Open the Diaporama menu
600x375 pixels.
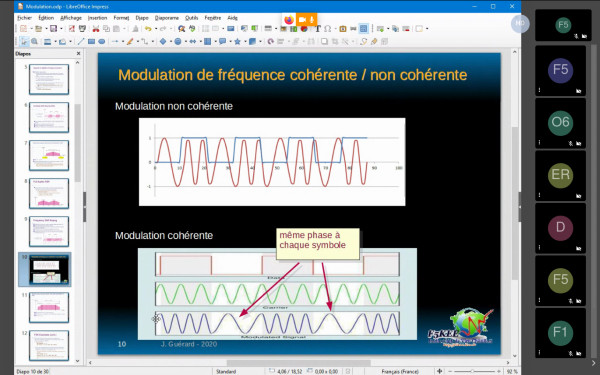pos(166,18)
